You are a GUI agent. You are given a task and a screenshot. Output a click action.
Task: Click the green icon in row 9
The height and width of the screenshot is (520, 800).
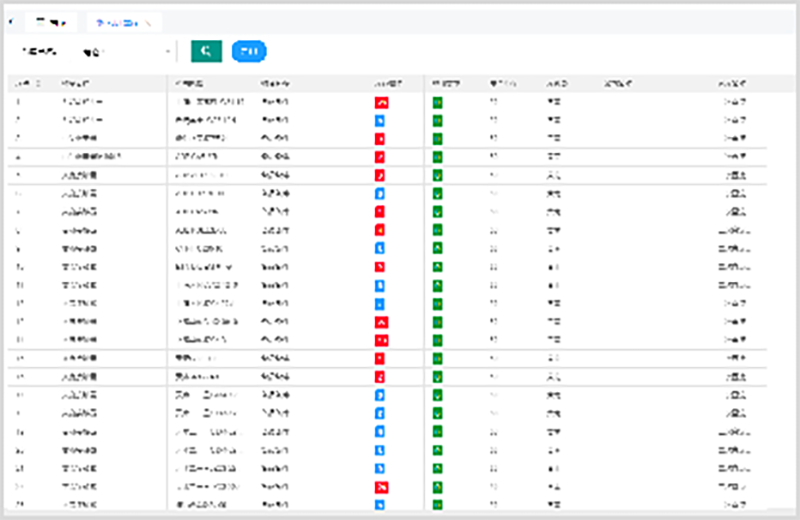click(437, 249)
